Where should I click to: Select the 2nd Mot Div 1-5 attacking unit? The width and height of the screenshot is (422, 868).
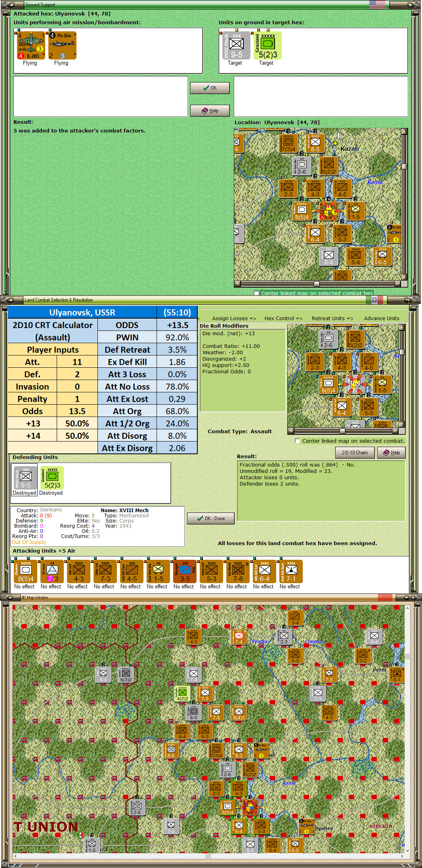(158, 572)
